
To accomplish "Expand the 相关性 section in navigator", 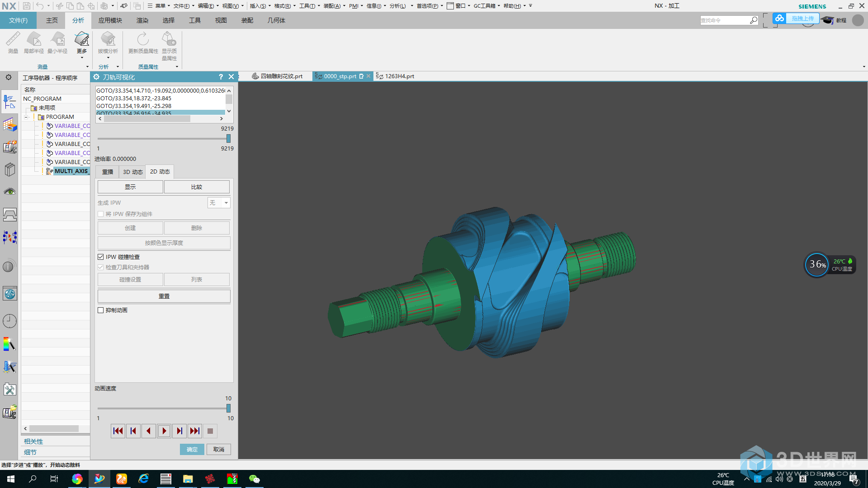I will pos(33,441).
